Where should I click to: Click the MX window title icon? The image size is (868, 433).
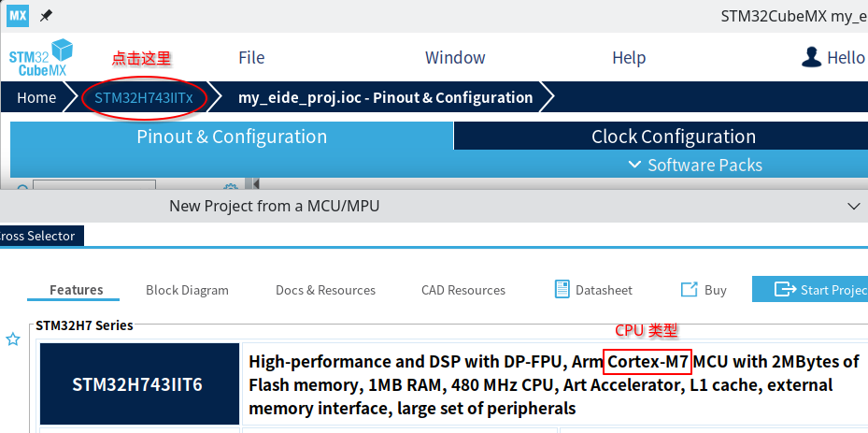click(x=17, y=16)
